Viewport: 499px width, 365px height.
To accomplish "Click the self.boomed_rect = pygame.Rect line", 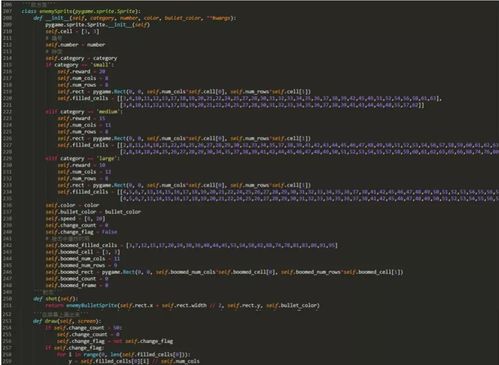I will click(224, 272).
